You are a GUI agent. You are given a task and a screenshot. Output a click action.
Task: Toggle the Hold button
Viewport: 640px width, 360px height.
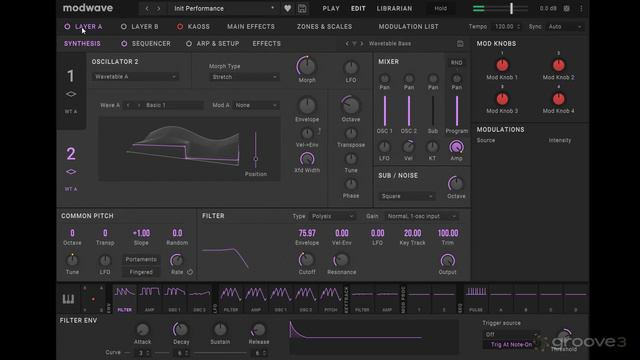[x=440, y=8]
